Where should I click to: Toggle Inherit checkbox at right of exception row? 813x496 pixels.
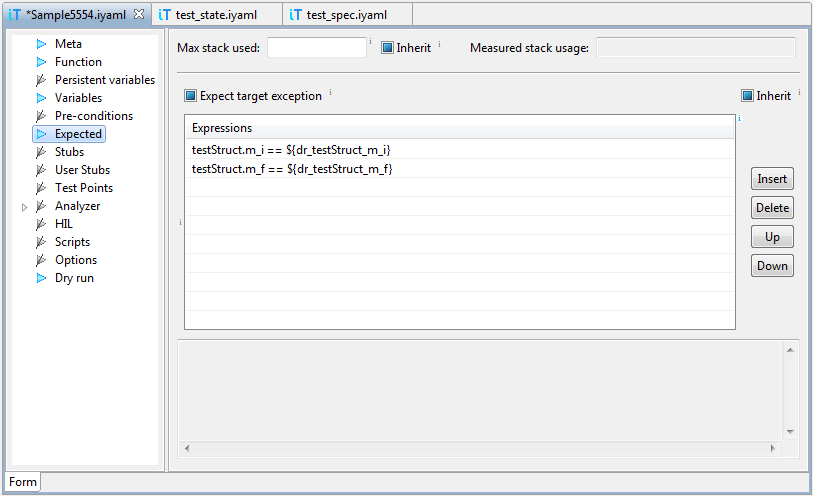pos(747,96)
